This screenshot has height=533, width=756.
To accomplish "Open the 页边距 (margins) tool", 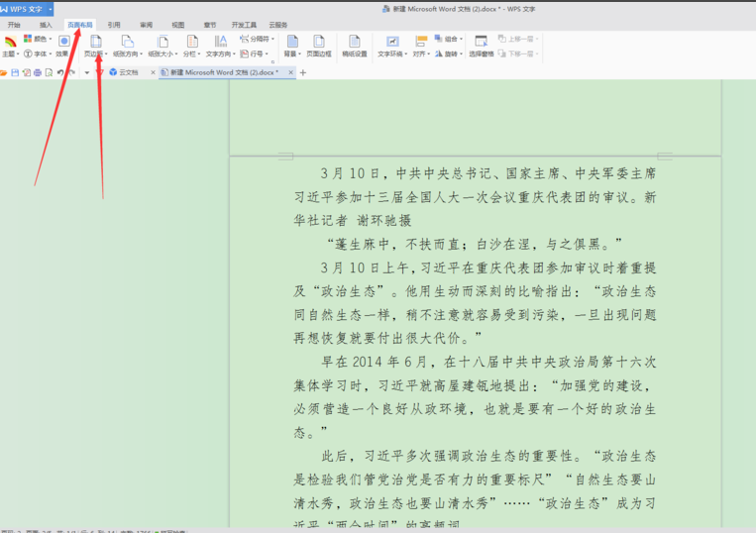I will [x=96, y=46].
